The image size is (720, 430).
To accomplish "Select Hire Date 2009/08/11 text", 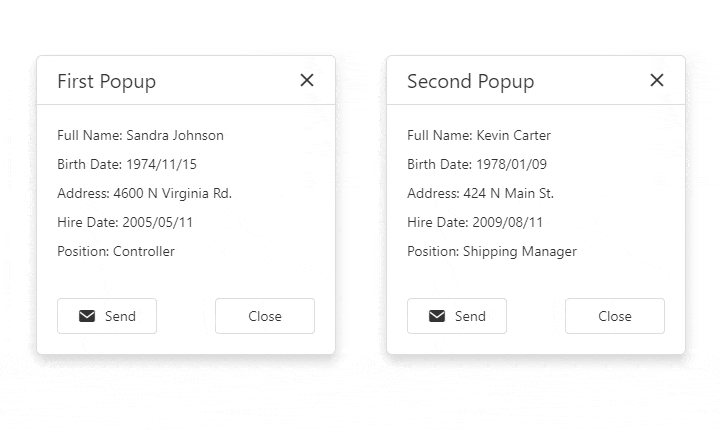I will point(475,222).
